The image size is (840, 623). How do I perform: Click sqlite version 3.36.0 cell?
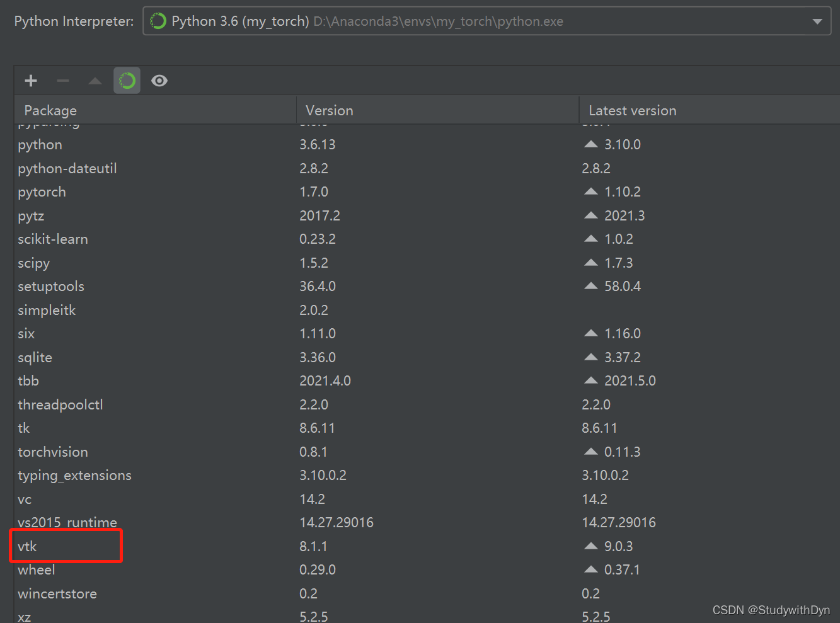318,357
